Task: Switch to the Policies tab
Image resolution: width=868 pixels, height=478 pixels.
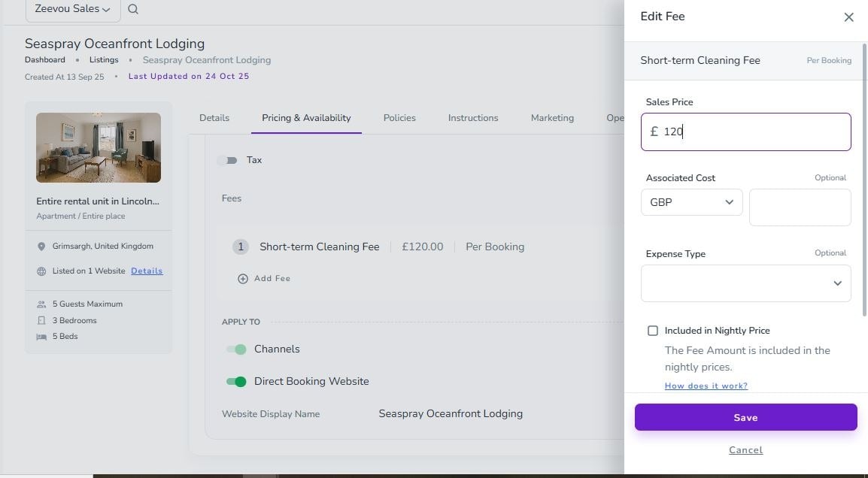Action: click(x=399, y=118)
